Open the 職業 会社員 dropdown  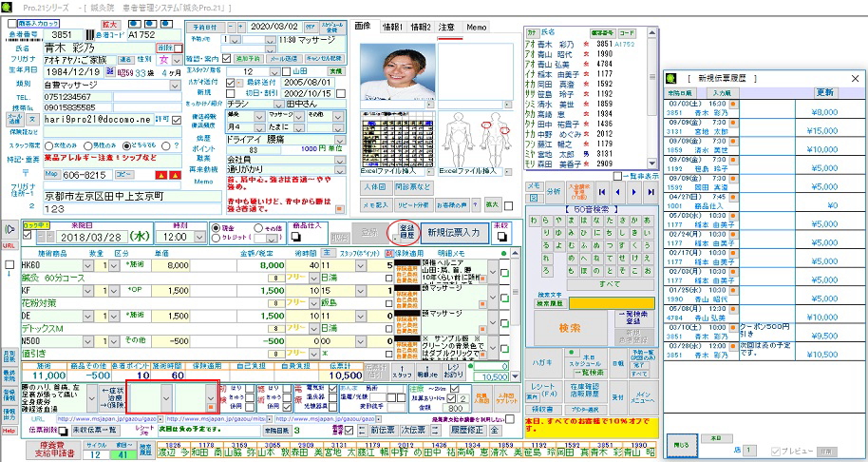tap(342, 160)
